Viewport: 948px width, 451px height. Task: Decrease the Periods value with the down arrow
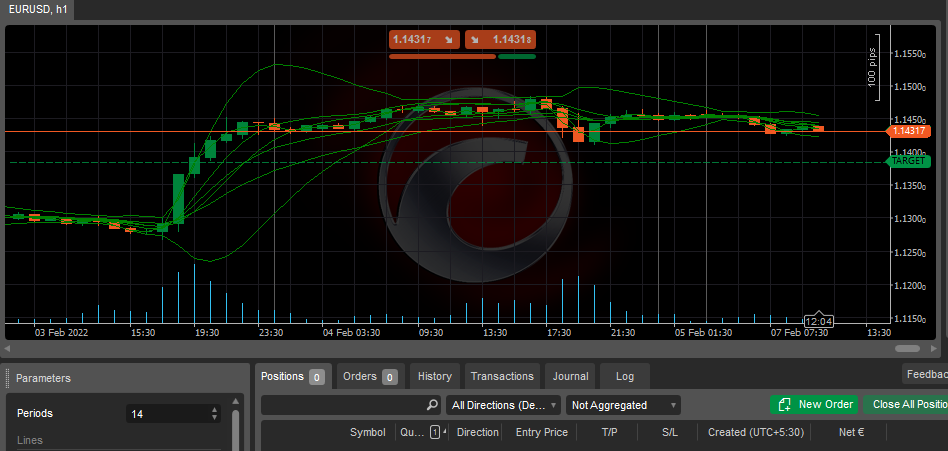(214, 418)
